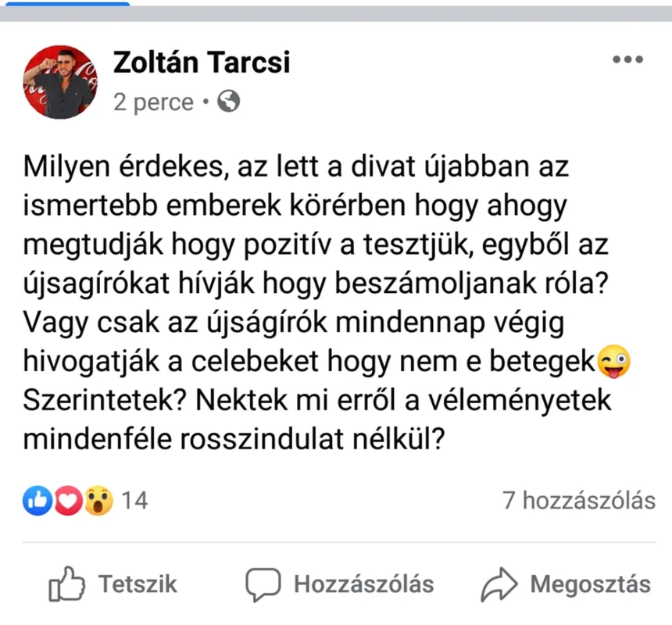Click the thumbs-up icon beside Tetszik
672x625 pixels.
pyautogui.click(x=67, y=585)
